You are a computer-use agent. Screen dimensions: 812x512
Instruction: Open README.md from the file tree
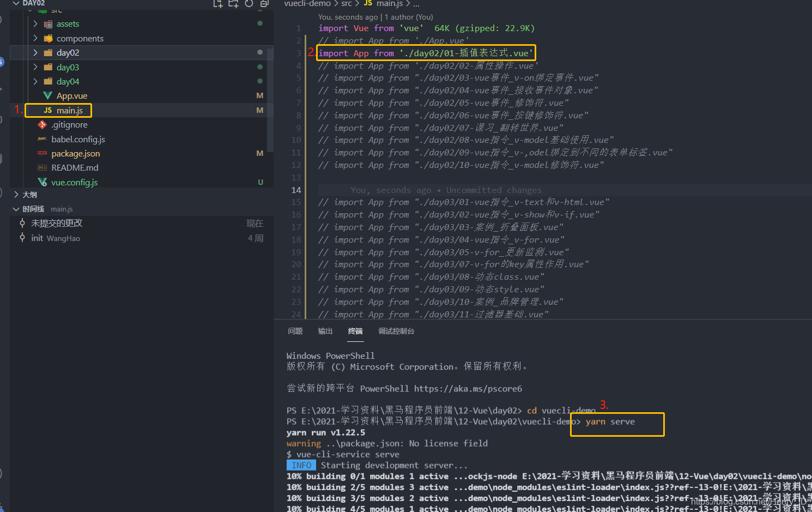75,168
